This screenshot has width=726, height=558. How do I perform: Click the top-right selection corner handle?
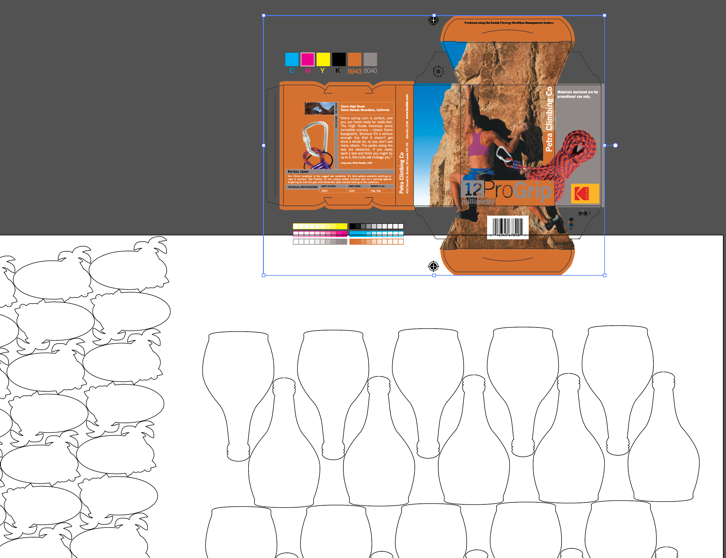pyautogui.click(x=604, y=16)
